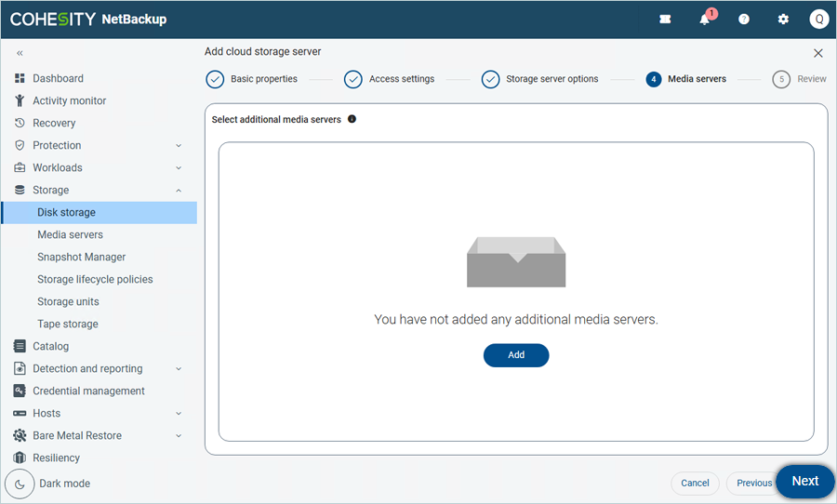Open Storage lifecycle policies
Viewport: 837px width, 504px height.
point(95,279)
